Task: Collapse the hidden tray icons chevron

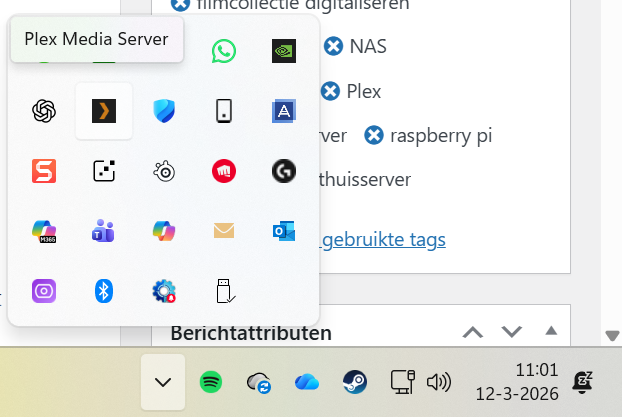Action: click(163, 381)
